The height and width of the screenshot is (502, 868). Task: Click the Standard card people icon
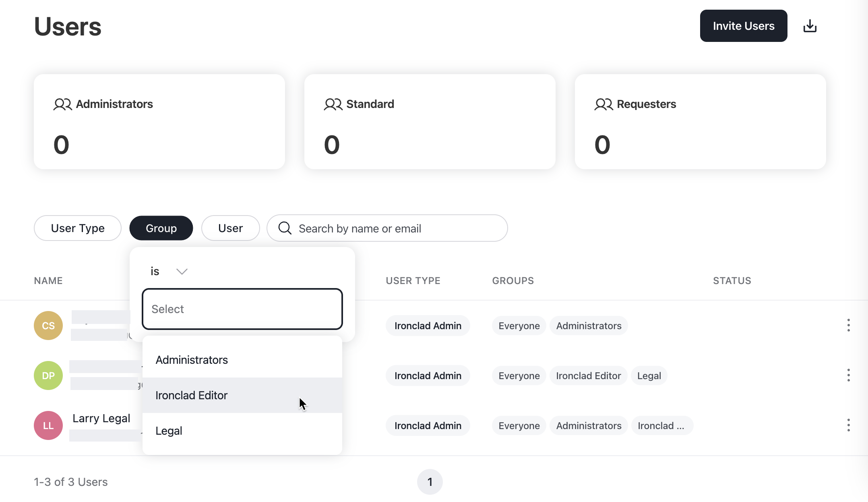[x=333, y=104]
